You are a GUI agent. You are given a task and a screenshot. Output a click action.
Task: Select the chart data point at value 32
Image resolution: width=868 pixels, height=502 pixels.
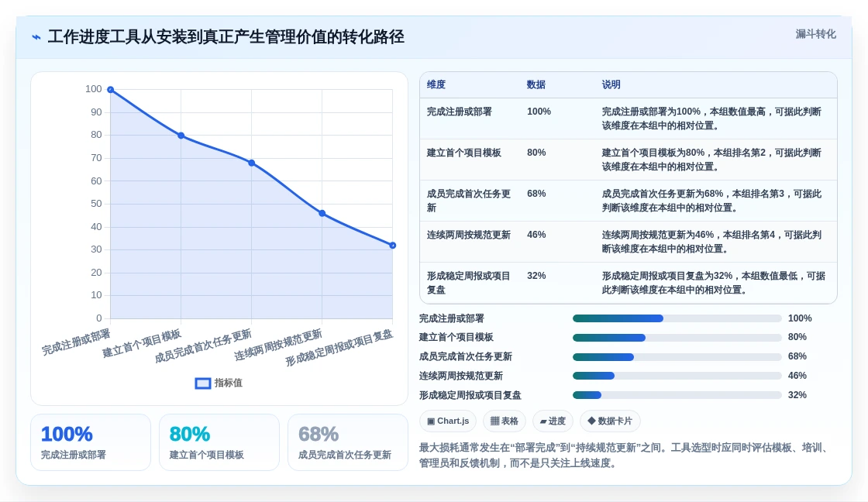point(392,245)
